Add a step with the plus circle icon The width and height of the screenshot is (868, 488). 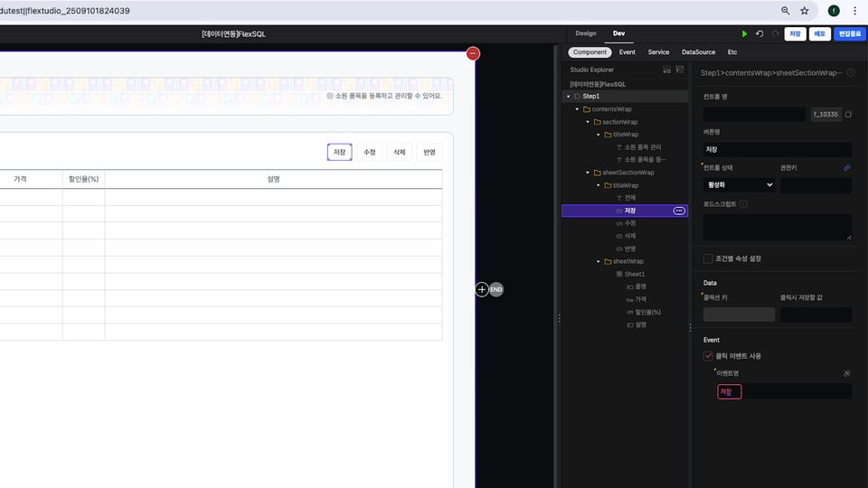pyautogui.click(x=482, y=289)
